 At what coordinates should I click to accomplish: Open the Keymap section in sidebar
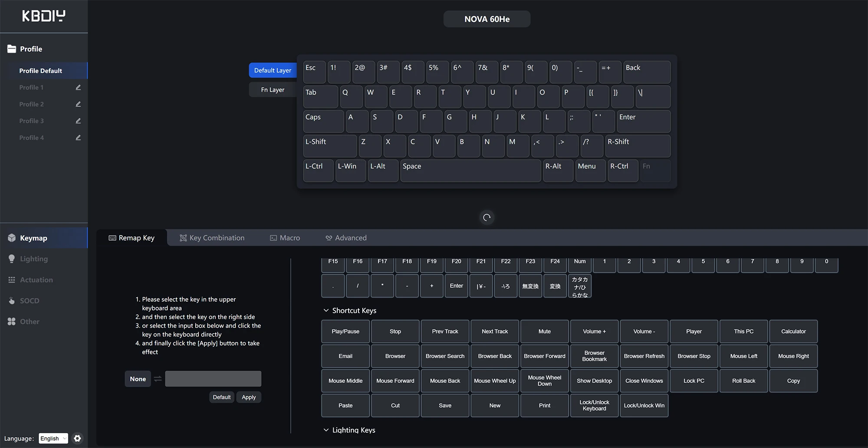[x=44, y=238]
